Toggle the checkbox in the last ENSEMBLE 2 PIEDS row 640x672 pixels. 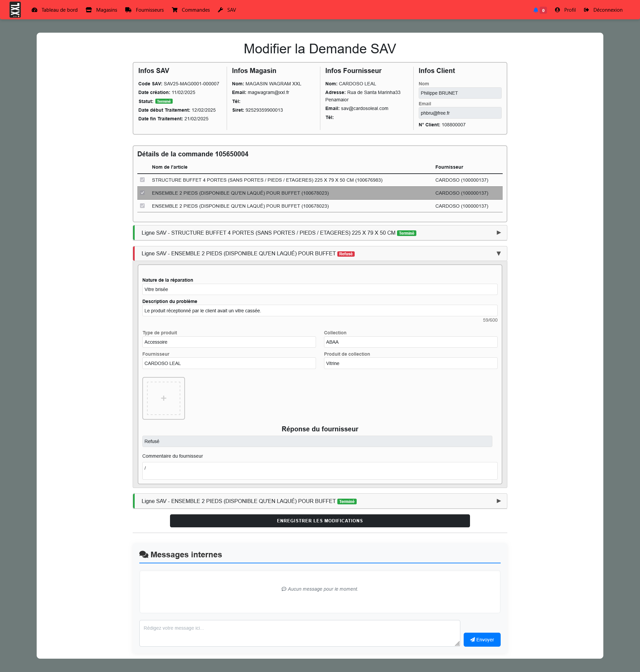[142, 206]
